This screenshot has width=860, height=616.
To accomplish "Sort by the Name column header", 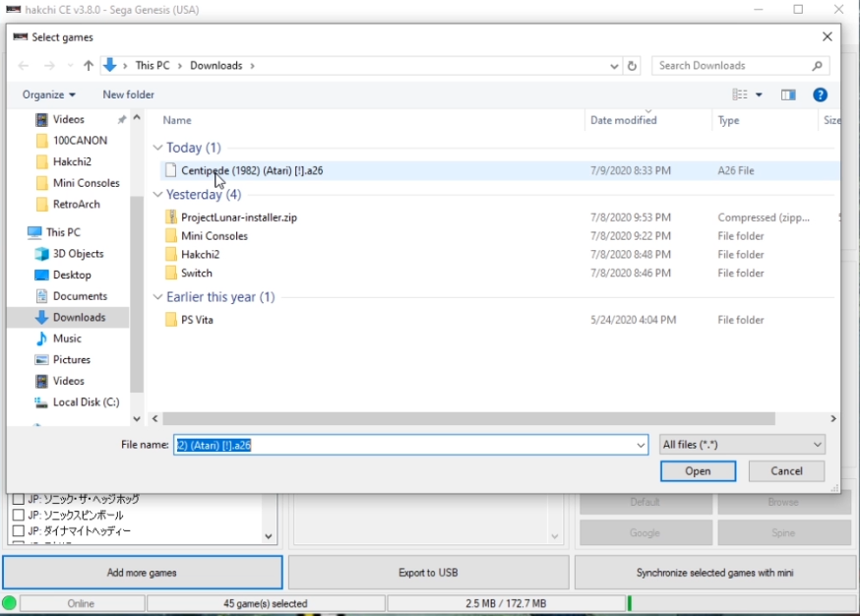I will (177, 120).
